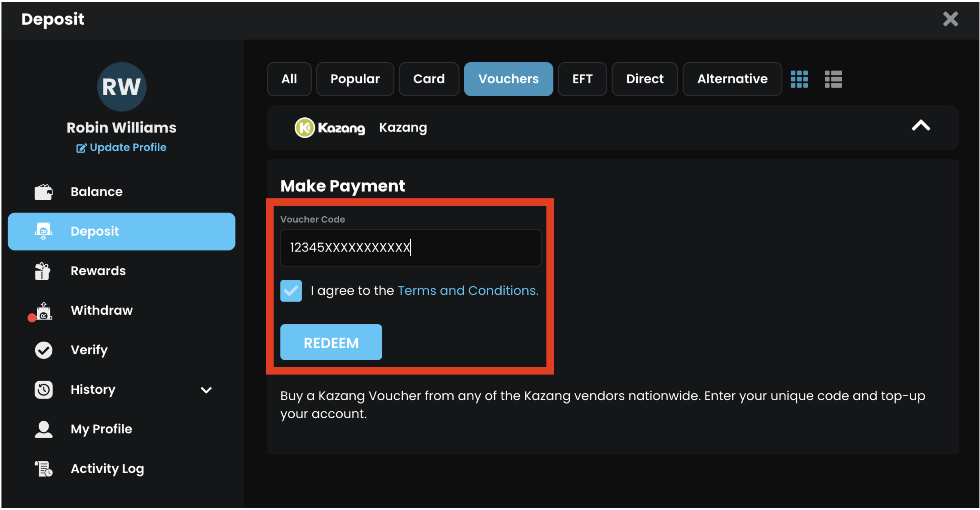
Task: Switch to grid view layout icon
Action: (x=799, y=79)
